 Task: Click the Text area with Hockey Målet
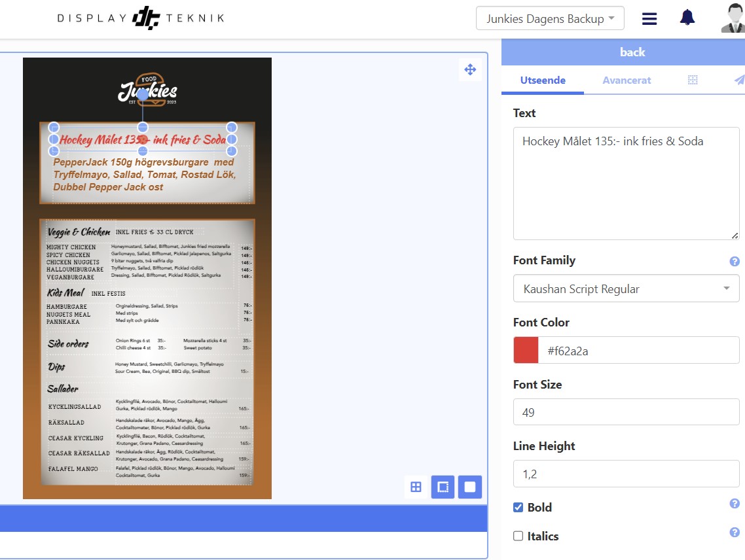[627, 183]
